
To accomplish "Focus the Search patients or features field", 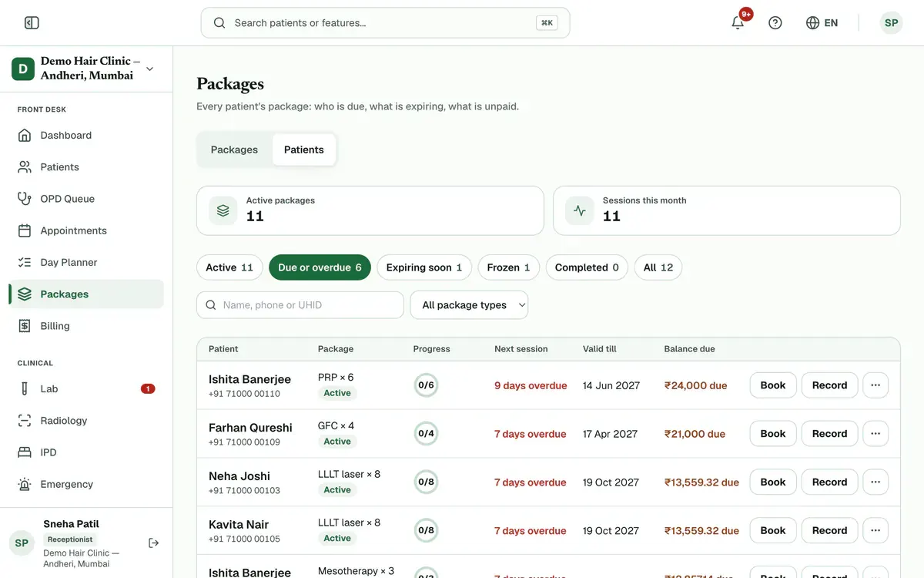I will [x=385, y=23].
